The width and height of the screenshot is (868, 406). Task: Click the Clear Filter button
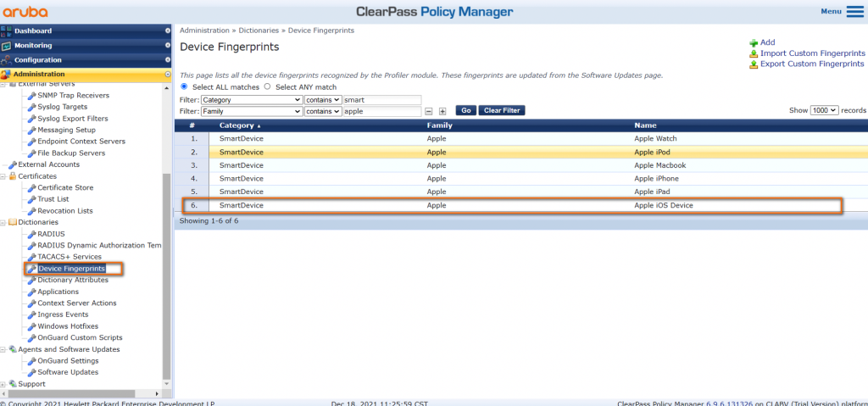(502, 111)
